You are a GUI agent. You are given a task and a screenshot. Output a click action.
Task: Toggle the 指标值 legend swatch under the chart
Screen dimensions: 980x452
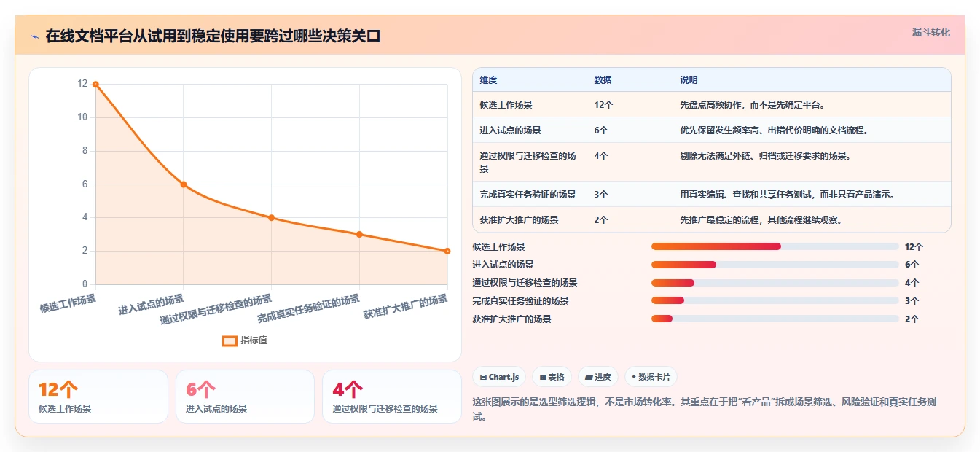tap(230, 340)
